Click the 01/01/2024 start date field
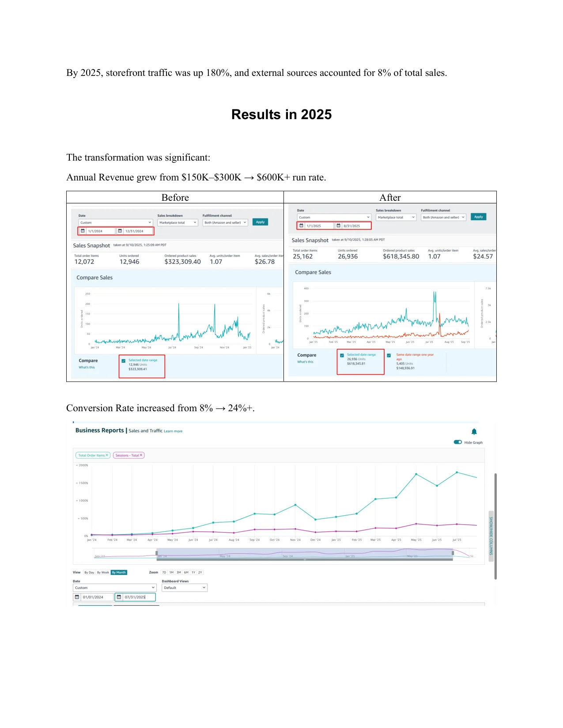This screenshot has width=563, height=728. [x=93, y=597]
